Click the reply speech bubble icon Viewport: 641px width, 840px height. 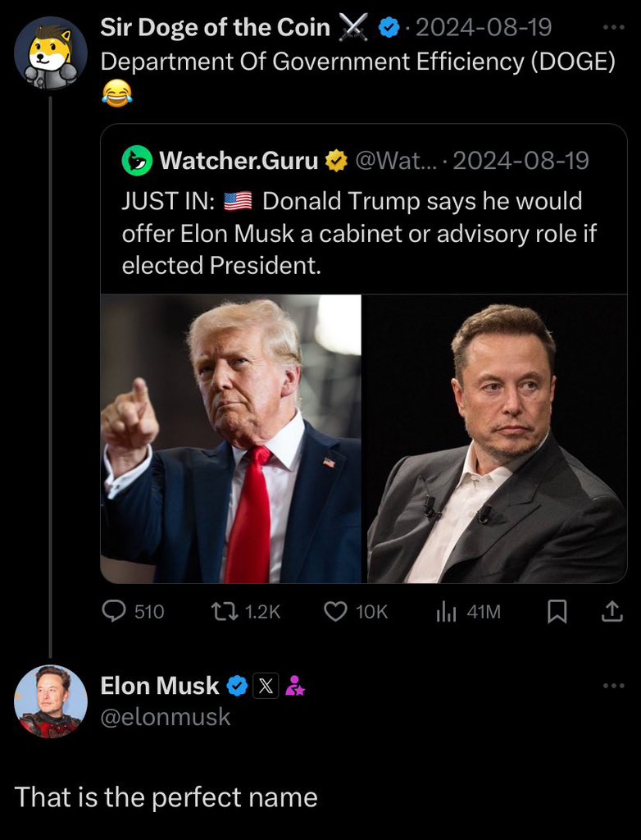[x=111, y=611]
